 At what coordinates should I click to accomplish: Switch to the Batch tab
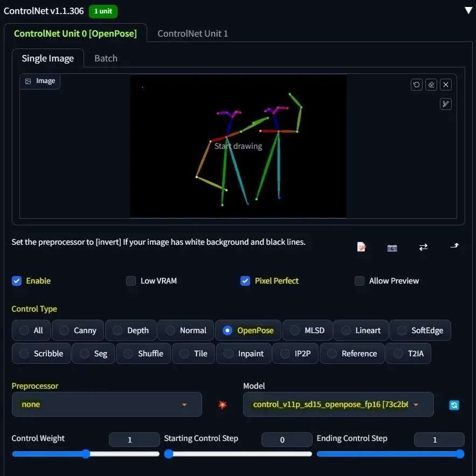pyautogui.click(x=106, y=58)
